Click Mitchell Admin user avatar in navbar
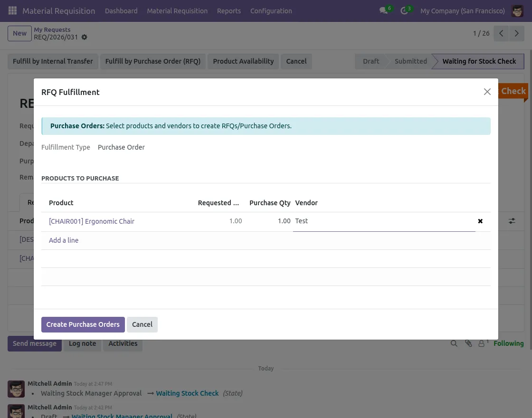Image resolution: width=532 pixels, height=418 pixels. click(x=517, y=10)
